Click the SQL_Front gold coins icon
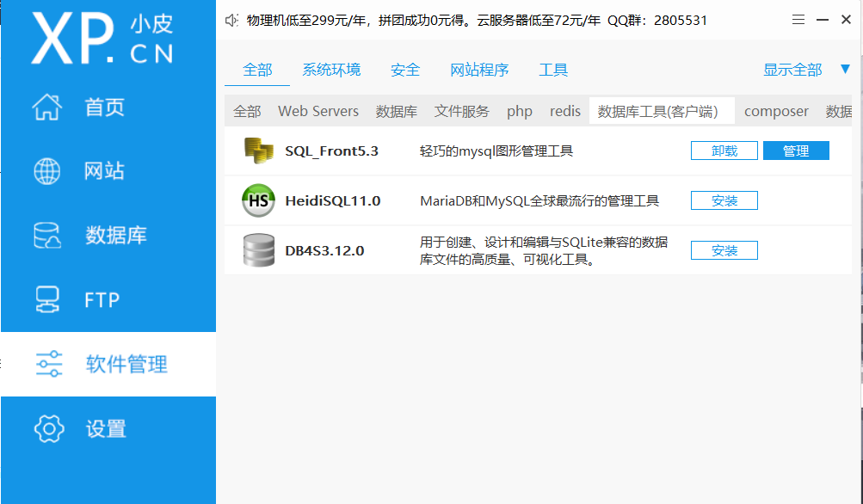Screen dimensions: 863x504 [x=258, y=151]
